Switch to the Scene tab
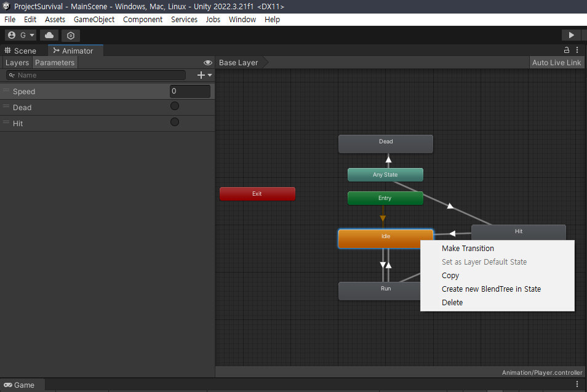 pos(20,50)
